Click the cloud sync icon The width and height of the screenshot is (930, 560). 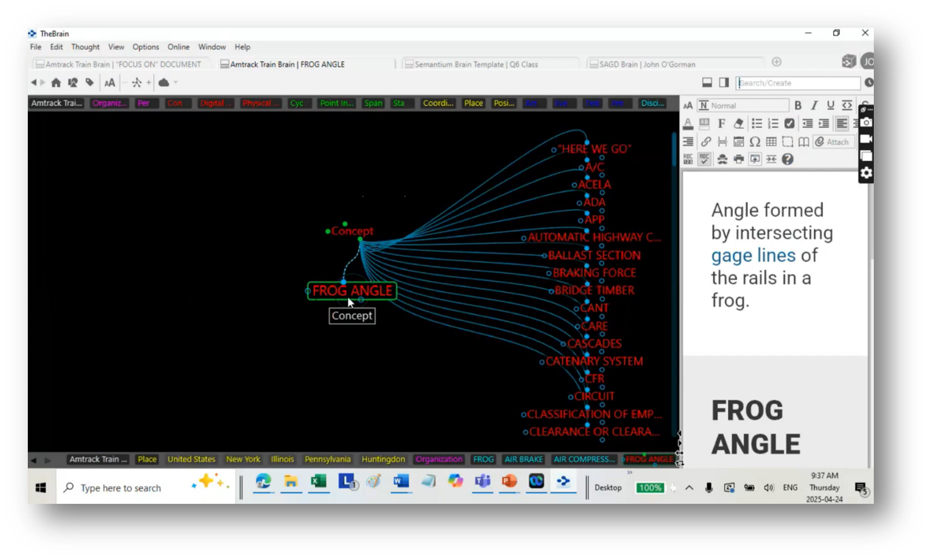click(x=164, y=83)
